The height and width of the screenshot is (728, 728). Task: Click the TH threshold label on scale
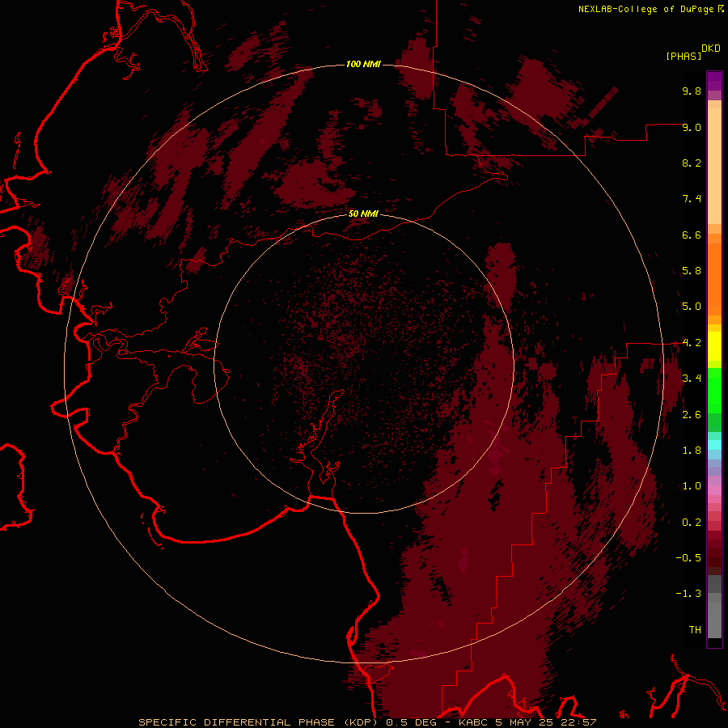[x=695, y=630]
